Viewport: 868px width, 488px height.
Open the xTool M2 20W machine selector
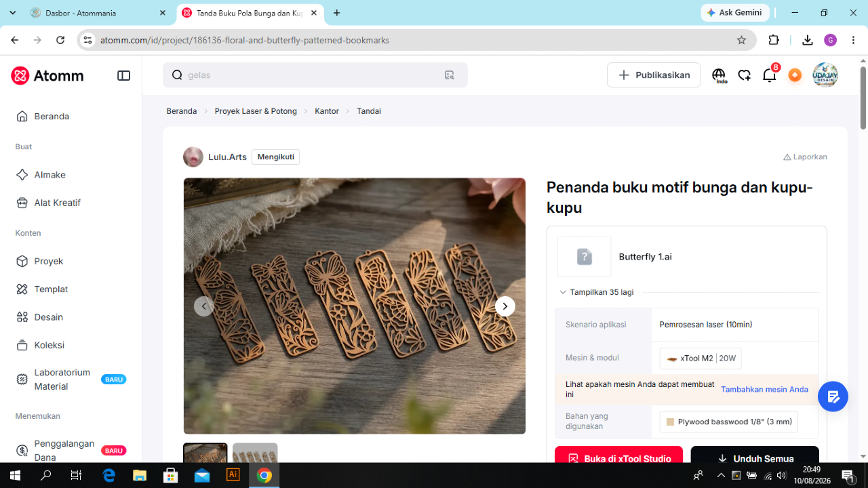(701, 359)
